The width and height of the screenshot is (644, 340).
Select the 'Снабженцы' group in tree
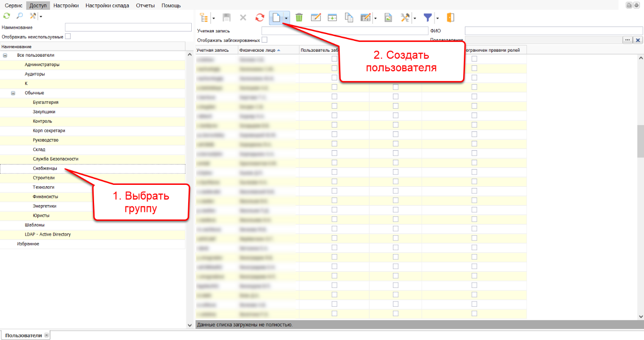(x=45, y=169)
